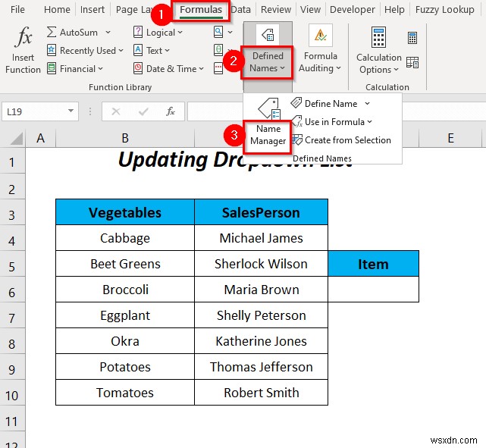Switch to the Insert tab
The width and height of the screenshot is (486, 448).
(92, 10)
